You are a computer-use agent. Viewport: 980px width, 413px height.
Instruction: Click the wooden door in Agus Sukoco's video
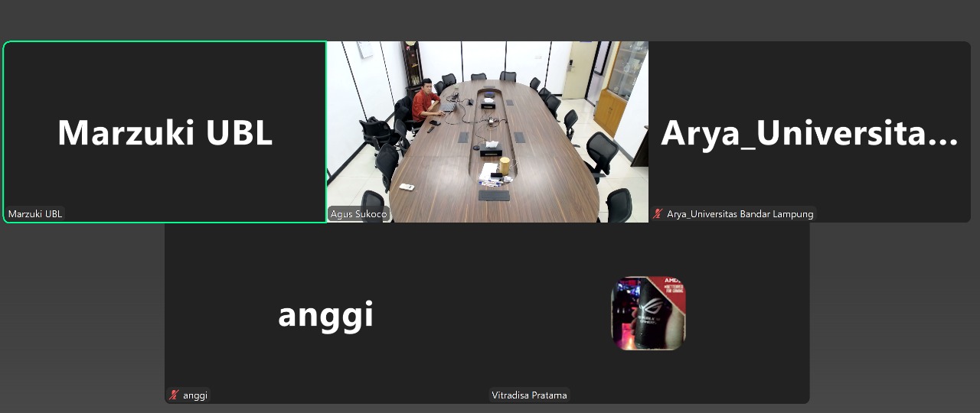(x=577, y=69)
